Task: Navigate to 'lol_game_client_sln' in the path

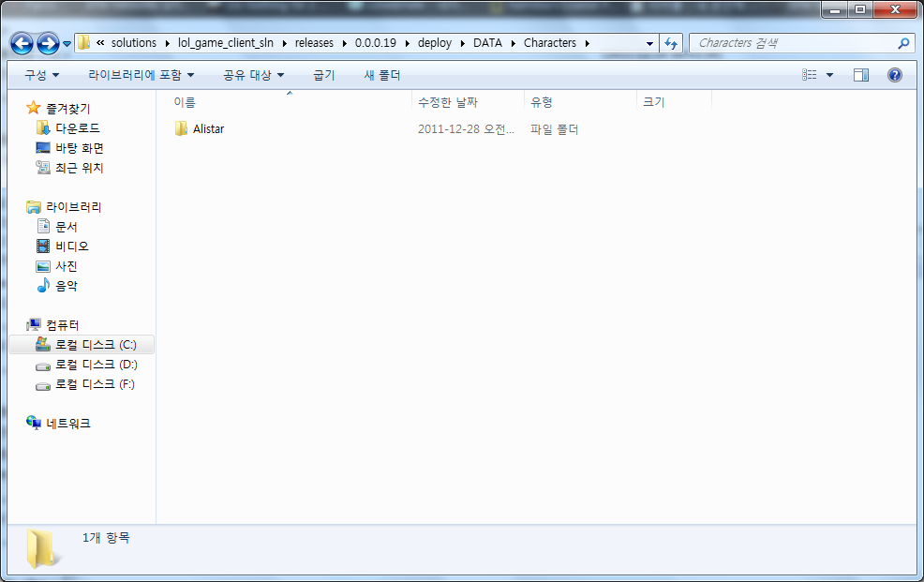Action: tap(226, 42)
